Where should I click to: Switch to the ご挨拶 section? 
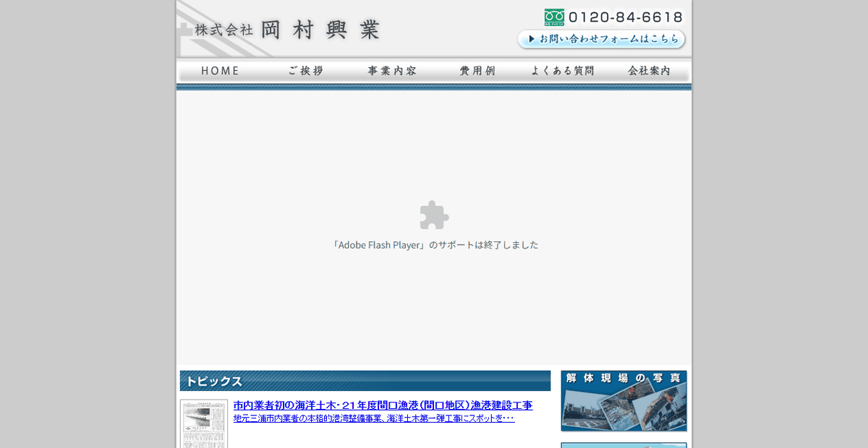[305, 70]
